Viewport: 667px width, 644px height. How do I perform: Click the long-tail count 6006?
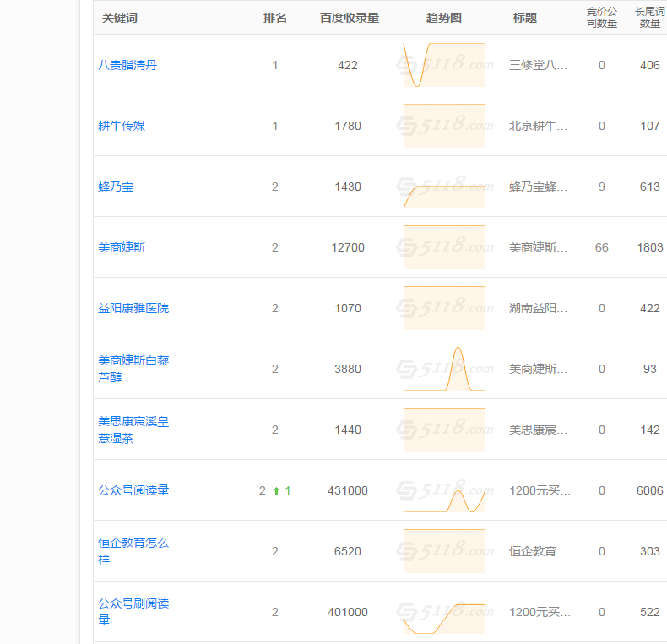[x=649, y=490]
